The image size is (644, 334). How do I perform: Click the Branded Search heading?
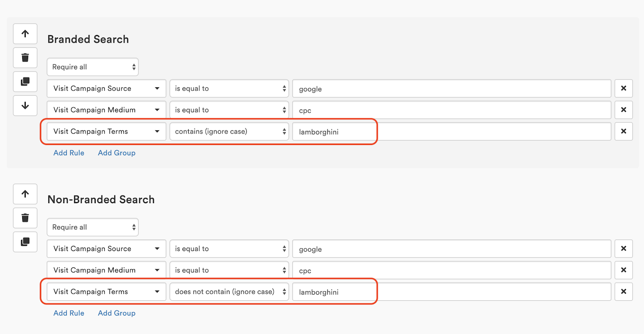pyautogui.click(x=88, y=39)
